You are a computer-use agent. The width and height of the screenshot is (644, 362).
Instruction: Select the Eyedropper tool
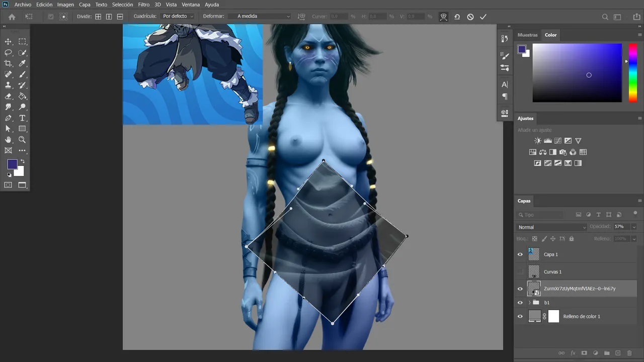coord(23,63)
